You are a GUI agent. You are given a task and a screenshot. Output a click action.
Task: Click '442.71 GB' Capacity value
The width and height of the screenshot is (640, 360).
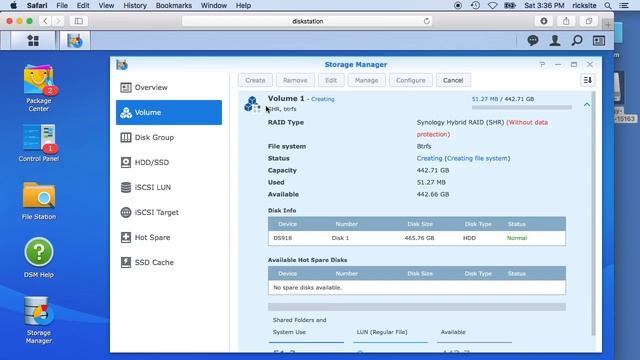click(x=433, y=170)
